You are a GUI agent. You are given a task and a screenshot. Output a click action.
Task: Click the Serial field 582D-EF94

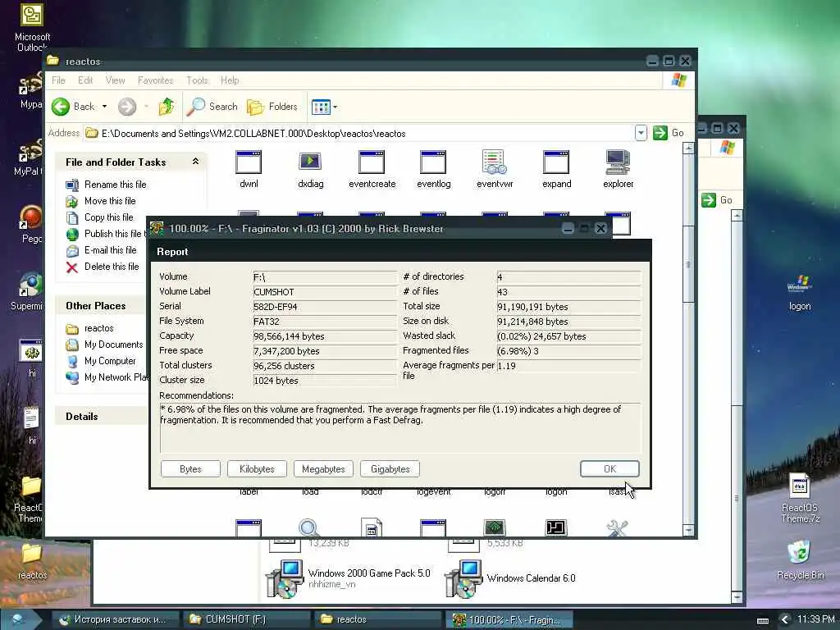pyautogui.click(x=325, y=307)
